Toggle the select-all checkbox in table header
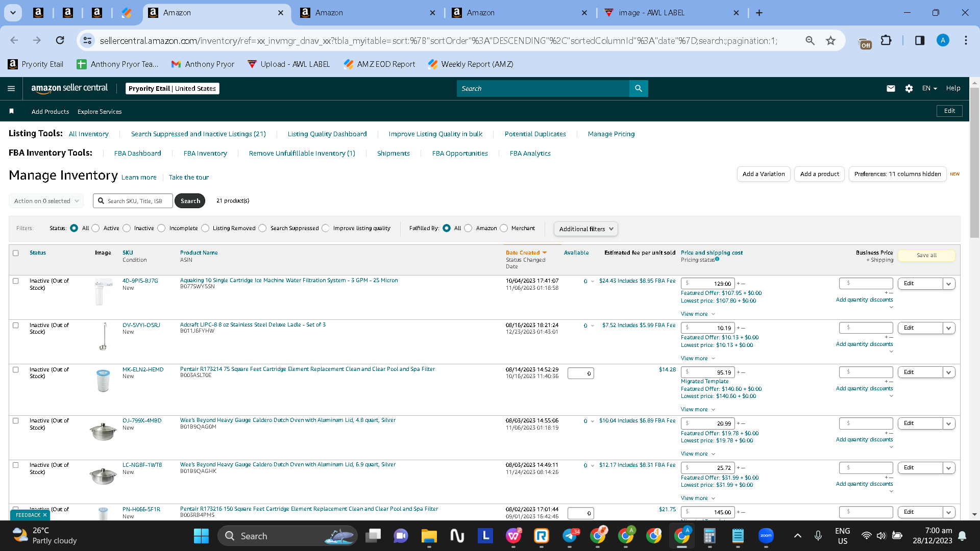980x551 pixels. click(16, 253)
